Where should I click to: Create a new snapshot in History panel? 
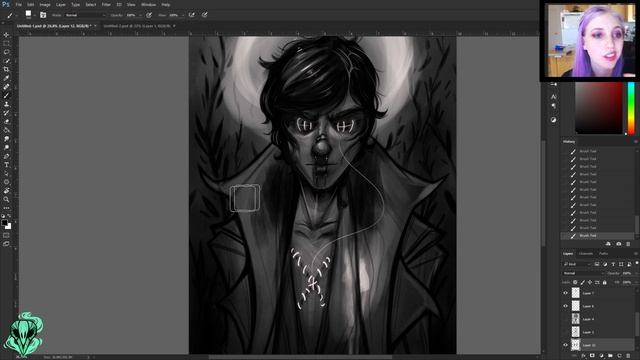click(619, 244)
